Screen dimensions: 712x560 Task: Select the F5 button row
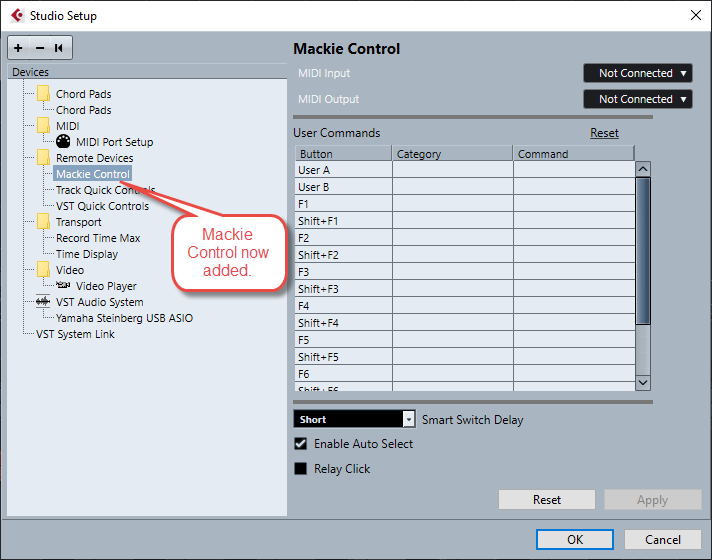click(465, 340)
